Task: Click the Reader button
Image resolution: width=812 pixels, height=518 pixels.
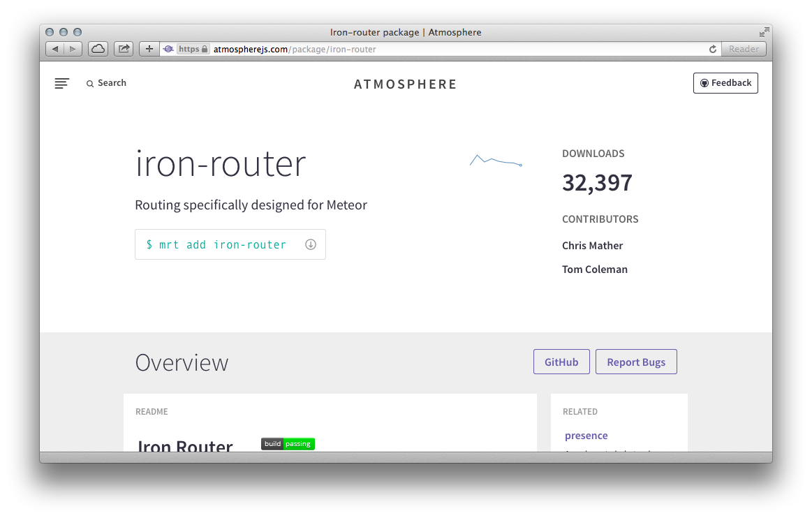Action: pos(744,49)
